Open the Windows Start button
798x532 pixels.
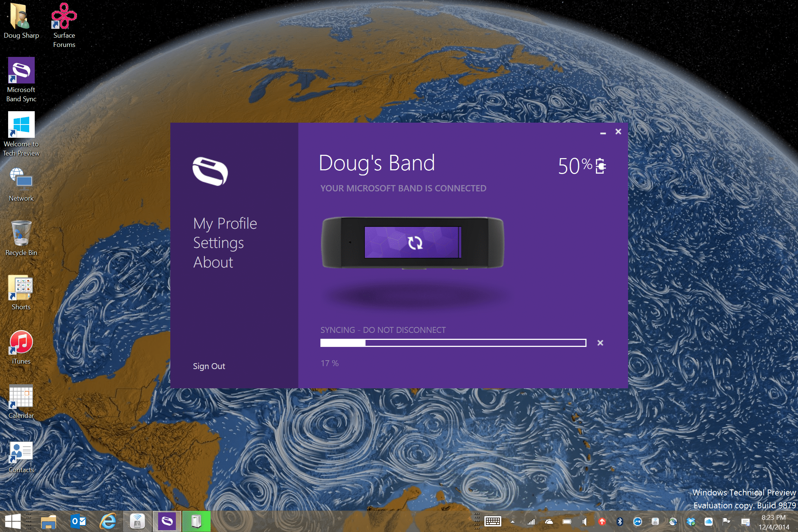tap(13, 522)
